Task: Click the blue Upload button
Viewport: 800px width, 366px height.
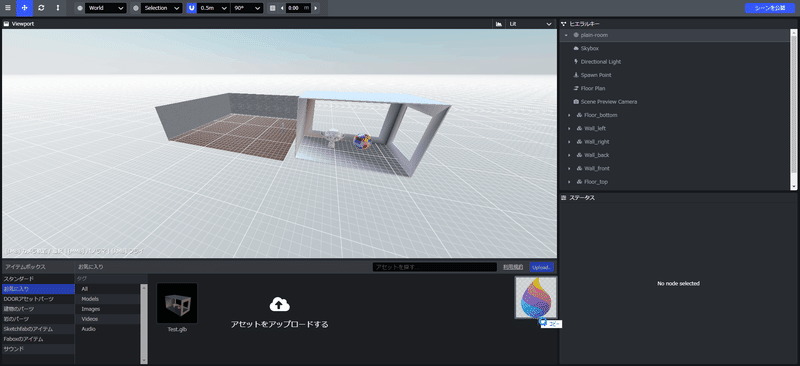Action: tap(541, 267)
